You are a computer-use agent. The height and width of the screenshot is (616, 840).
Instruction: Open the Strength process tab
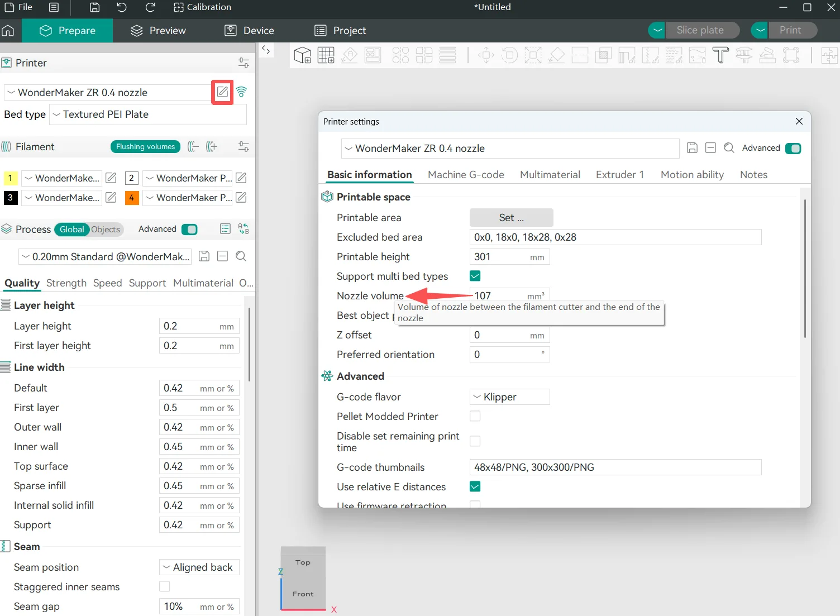click(66, 283)
